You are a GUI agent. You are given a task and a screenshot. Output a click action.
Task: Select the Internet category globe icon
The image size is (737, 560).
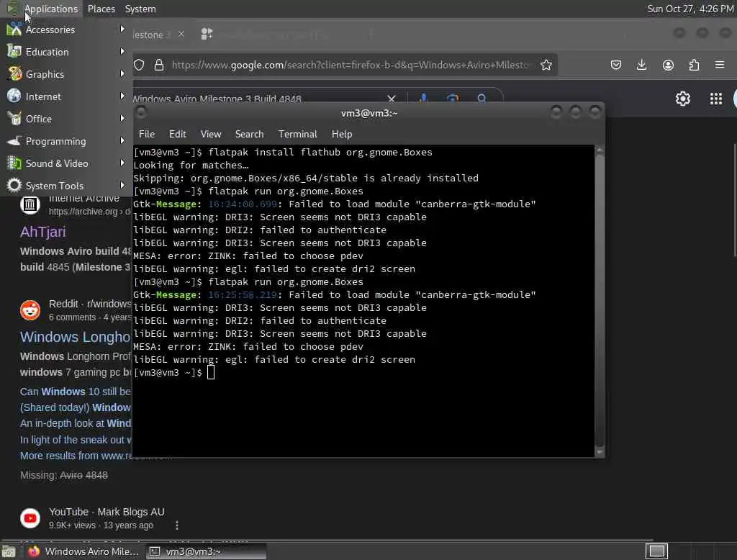pos(14,96)
